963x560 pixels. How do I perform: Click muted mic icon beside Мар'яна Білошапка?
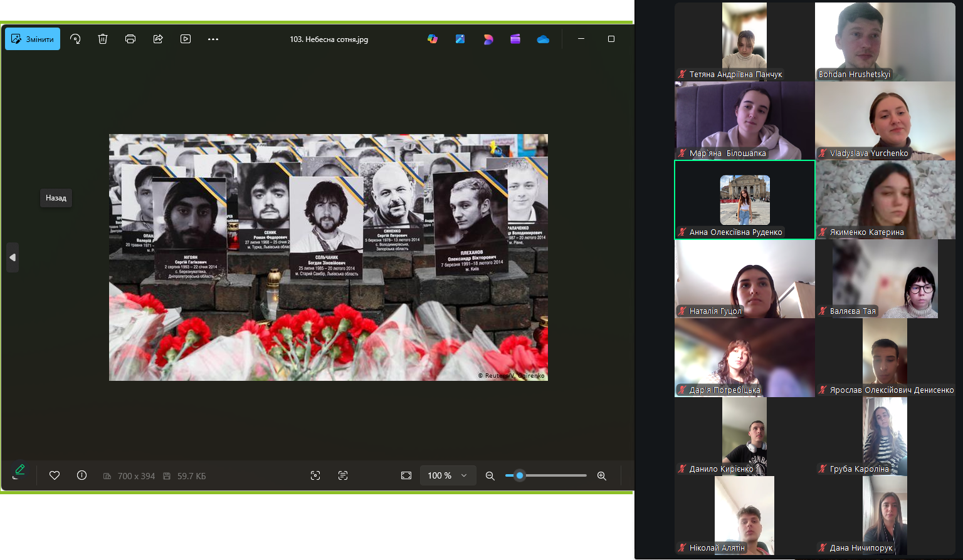click(682, 153)
